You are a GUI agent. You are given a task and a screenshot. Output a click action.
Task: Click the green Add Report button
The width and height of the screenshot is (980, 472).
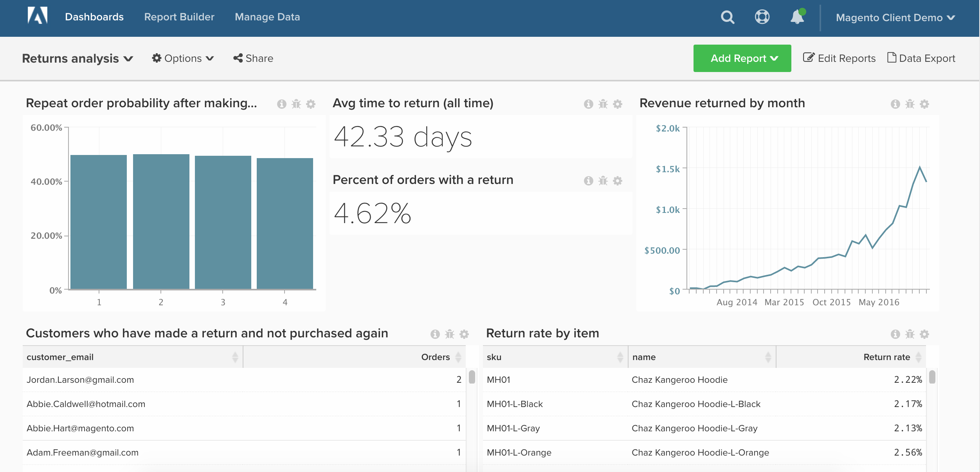[x=742, y=58]
